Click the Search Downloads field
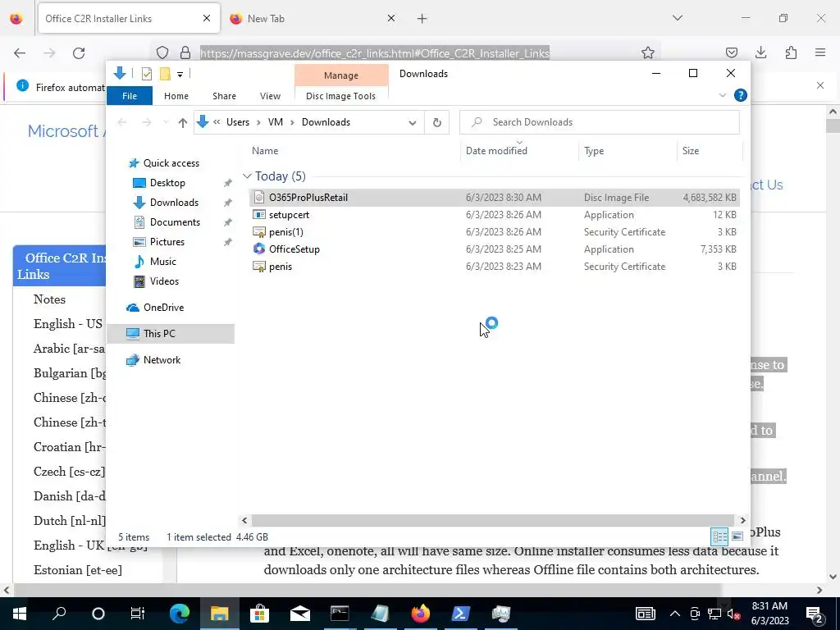The width and height of the screenshot is (840, 630). pyautogui.click(x=600, y=122)
